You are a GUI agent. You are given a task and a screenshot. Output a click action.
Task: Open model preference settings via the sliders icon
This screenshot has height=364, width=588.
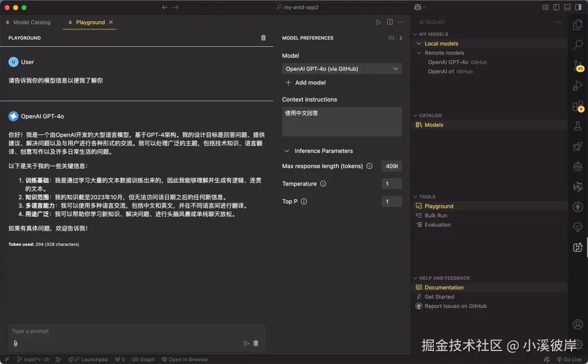coord(391,38)
